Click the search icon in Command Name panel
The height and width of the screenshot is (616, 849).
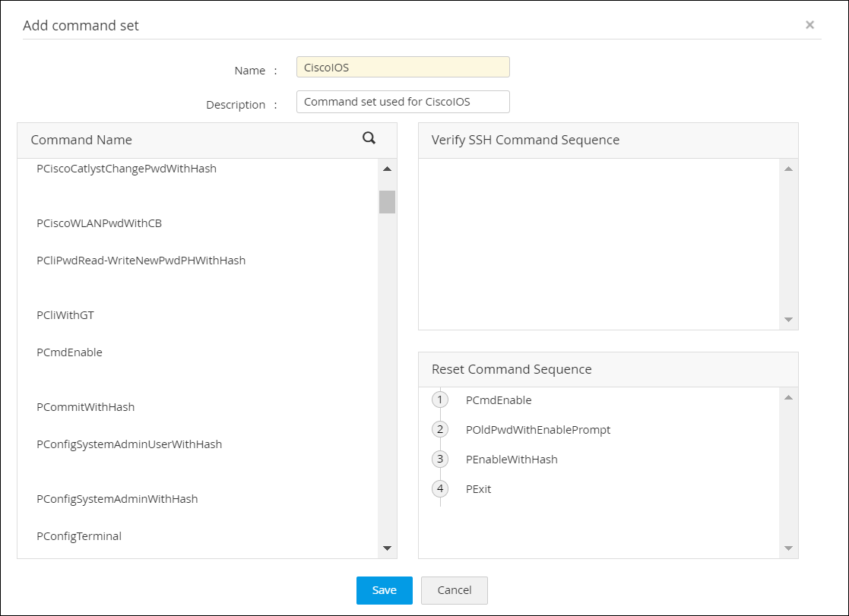(x=369, y=138)
